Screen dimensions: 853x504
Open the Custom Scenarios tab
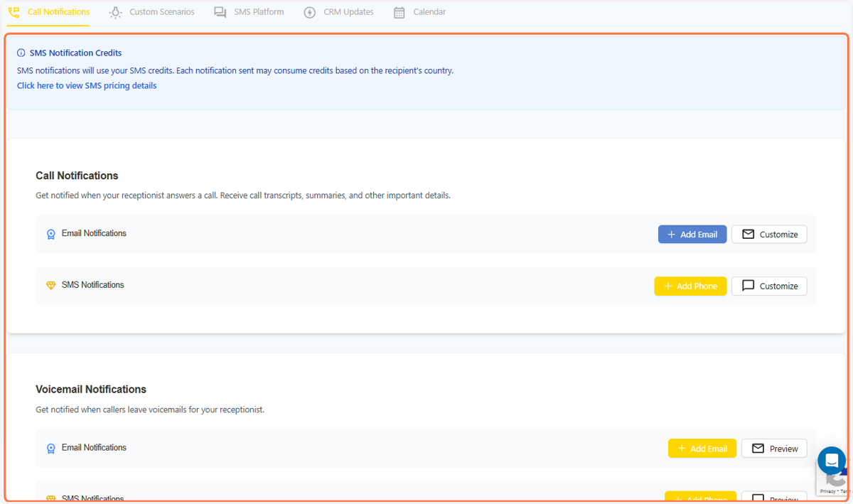click(152, 12)
